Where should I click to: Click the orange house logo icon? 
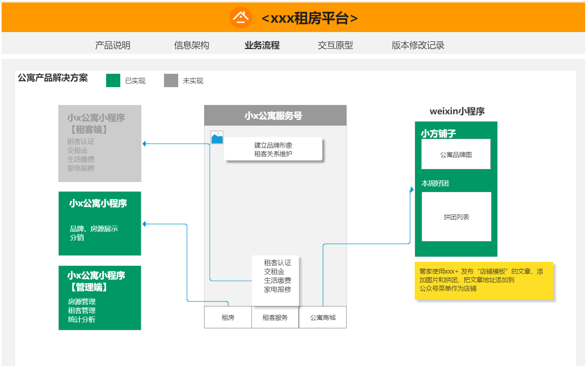click(x=241, y=17)
